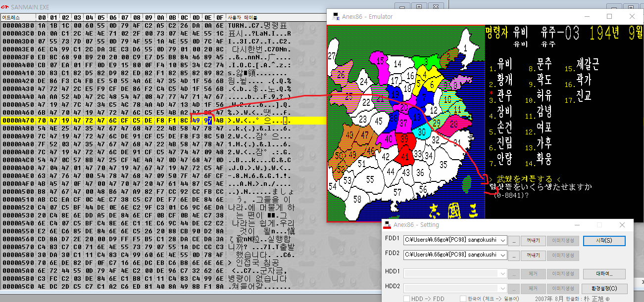Click province 1 on the game map
The height and width of the screenshot is (302, 644).
[x=464, y=47]
